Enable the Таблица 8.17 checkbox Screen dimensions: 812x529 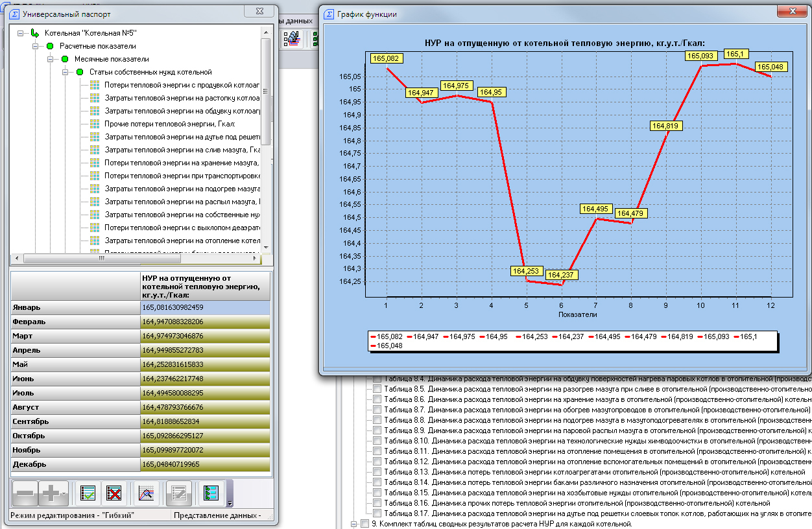(377, 513)
